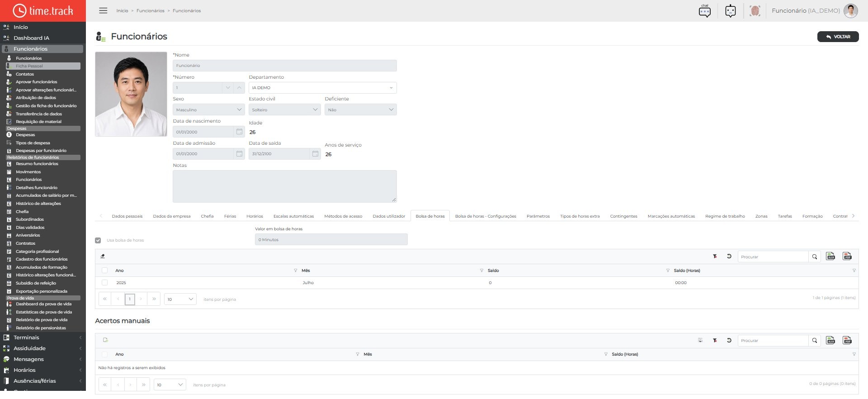
Task: Click the VOLTAR button
Action: pyautogui.click(x=838, y=37)
